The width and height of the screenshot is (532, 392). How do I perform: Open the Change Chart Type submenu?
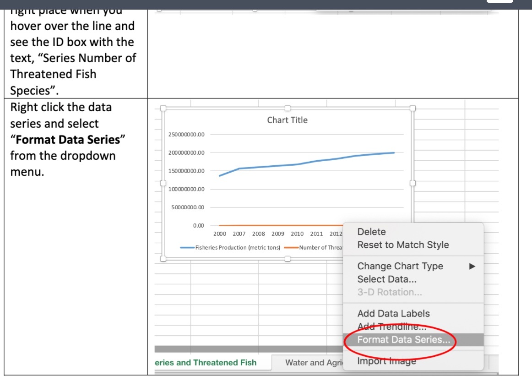coord(413,266)
